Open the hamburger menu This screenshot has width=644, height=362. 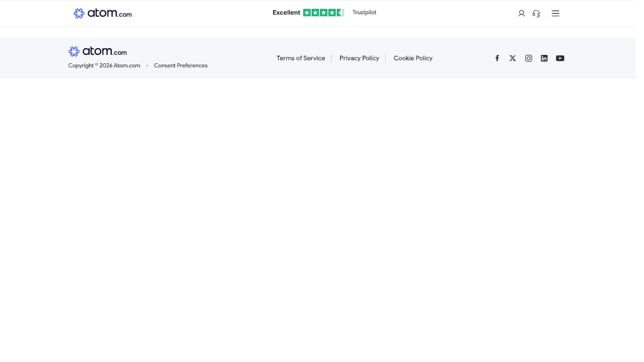pos(555,14)
